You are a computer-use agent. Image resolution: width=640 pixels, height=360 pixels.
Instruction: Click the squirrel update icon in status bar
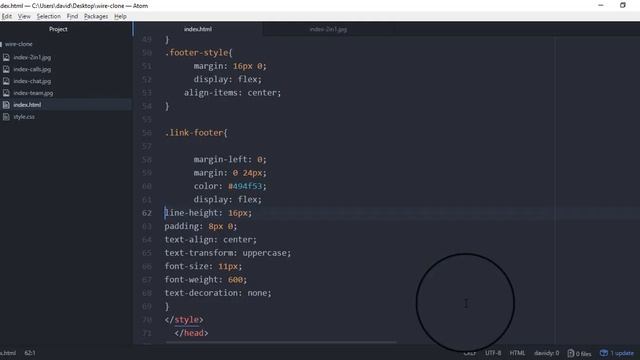[604, 353]
